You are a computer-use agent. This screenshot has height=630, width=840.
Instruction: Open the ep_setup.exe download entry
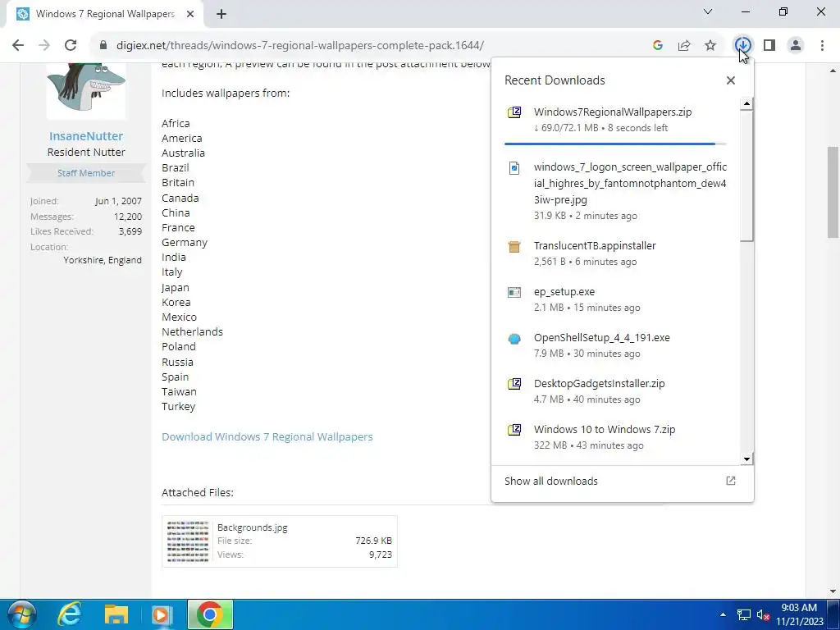615,299
